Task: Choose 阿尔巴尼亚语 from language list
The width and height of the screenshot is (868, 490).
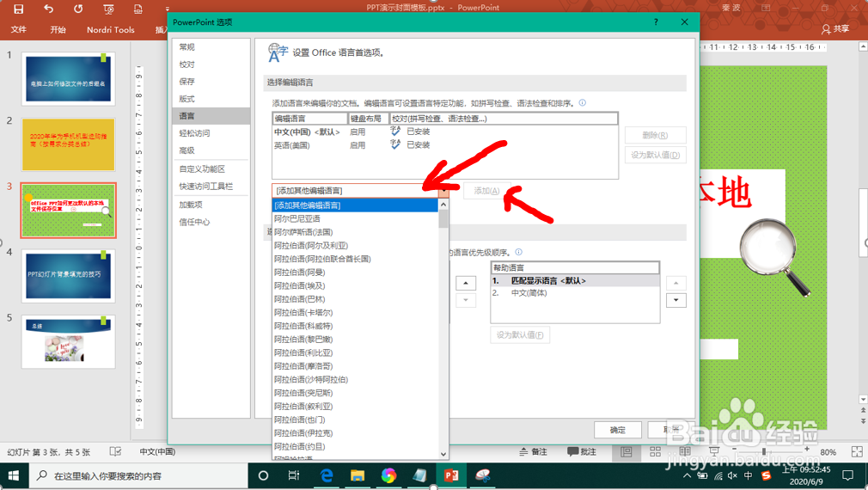Action: [x=356, y=218]
